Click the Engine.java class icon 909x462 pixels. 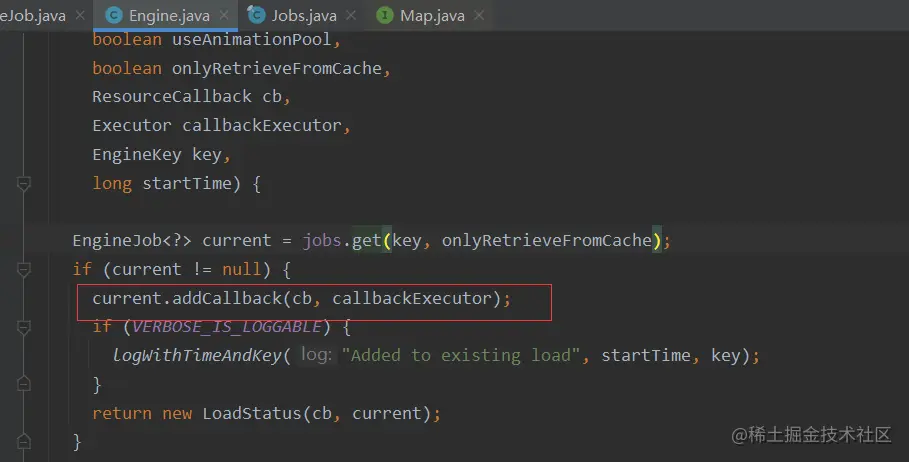(x=114, y=16)
